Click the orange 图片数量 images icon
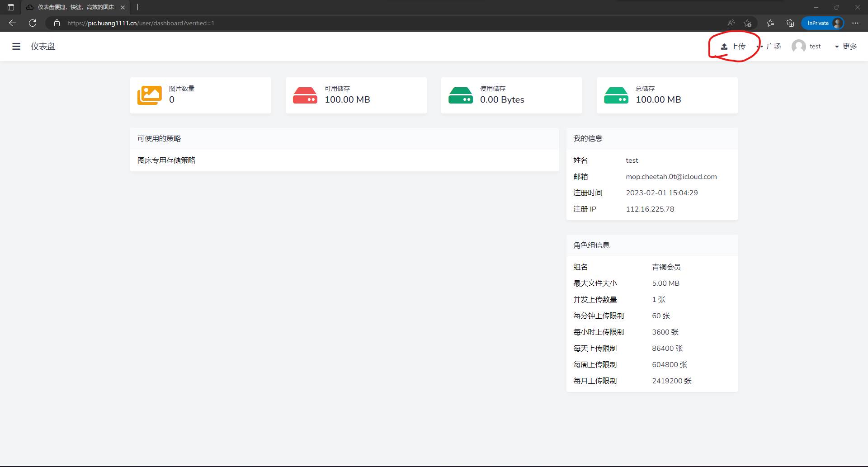 [x=150, y=95]
